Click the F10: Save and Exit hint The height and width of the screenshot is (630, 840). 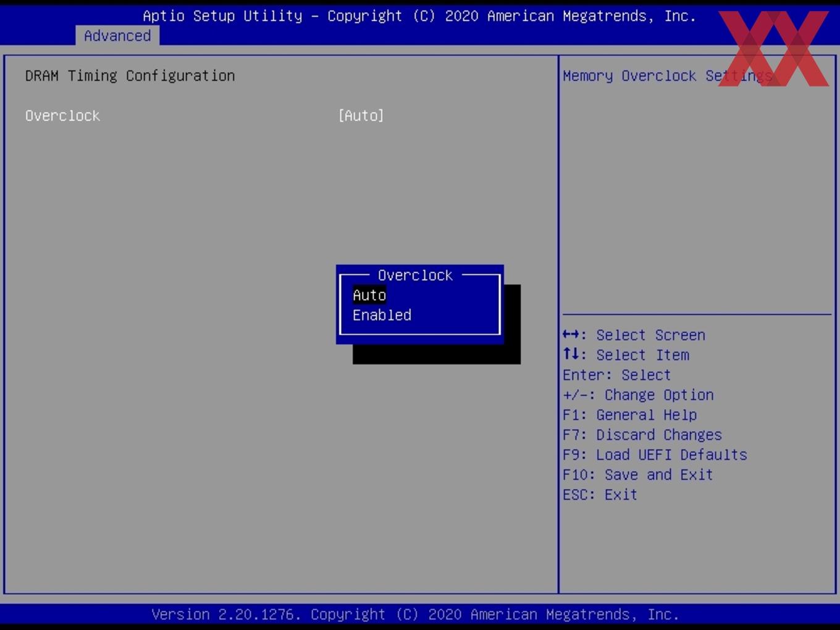pos(637,474)
